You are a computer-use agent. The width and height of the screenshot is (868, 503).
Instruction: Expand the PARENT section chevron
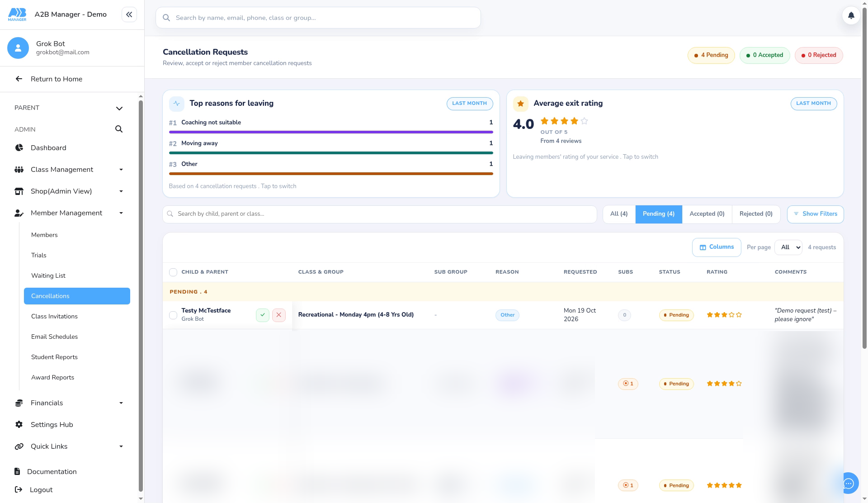click(119, 109)
